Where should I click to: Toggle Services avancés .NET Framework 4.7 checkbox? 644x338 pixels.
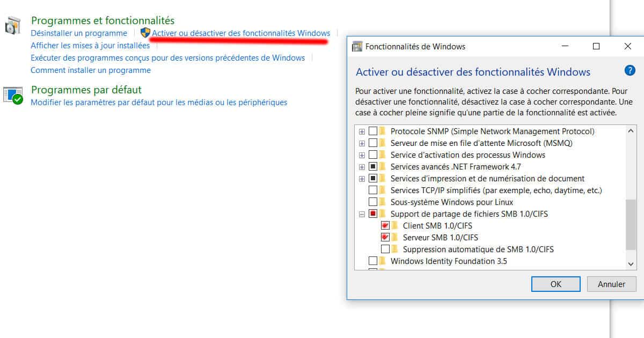click(x=373, y=167)
